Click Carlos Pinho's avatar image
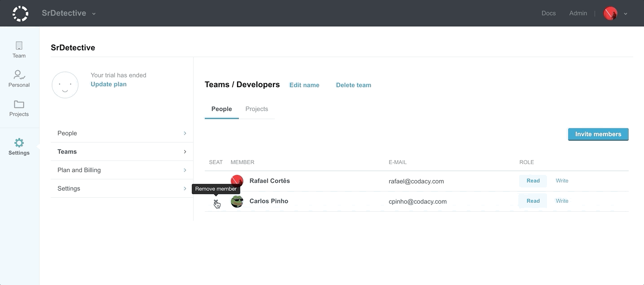Image resolution: width=644 pixels, height=285 pixels. (237, 201)
